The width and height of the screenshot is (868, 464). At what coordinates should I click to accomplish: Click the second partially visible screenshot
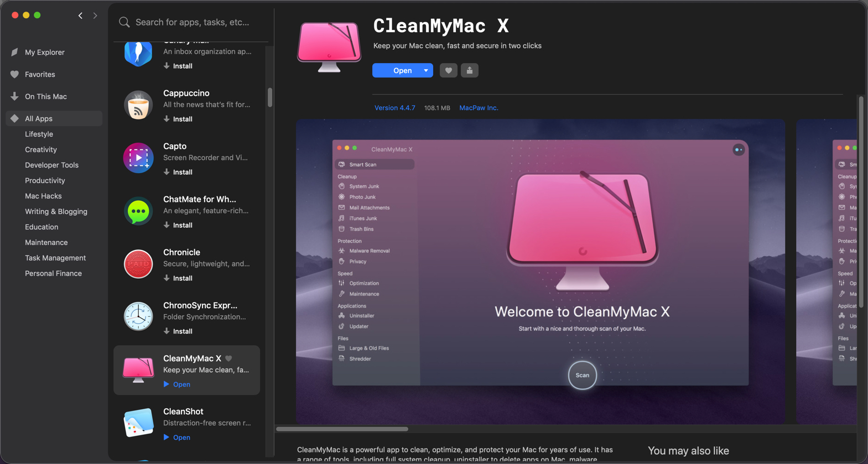(x=827, y=272)
